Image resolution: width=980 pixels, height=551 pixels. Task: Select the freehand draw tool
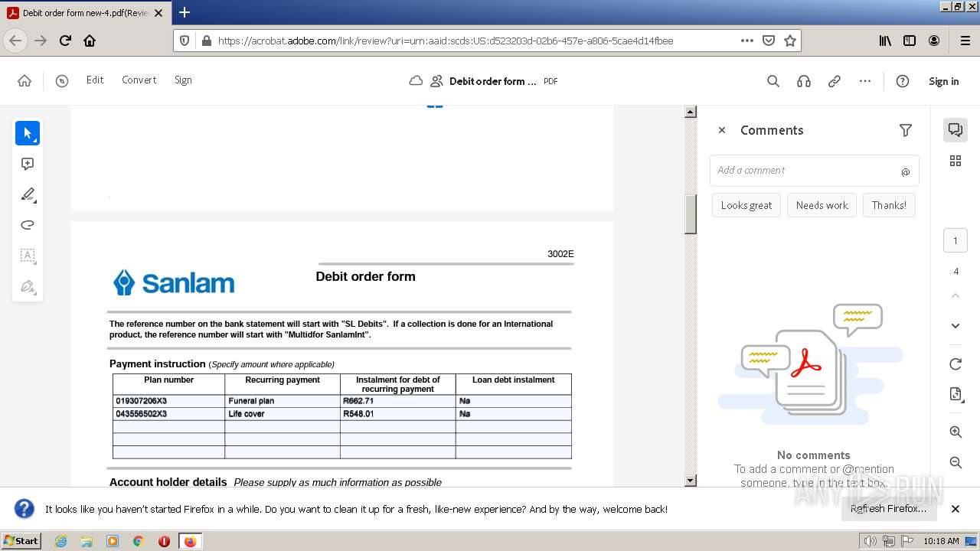(28, 225)
